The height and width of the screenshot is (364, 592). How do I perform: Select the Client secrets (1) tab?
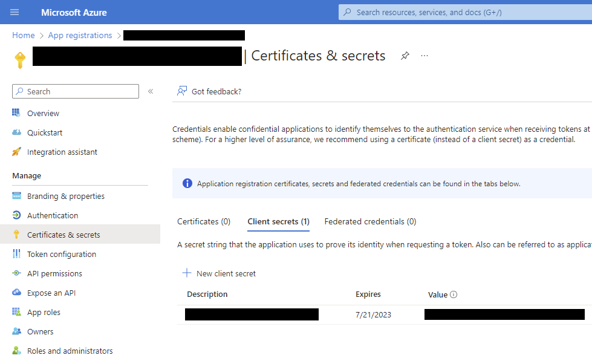pyautogui.click(x=278, y=221)
